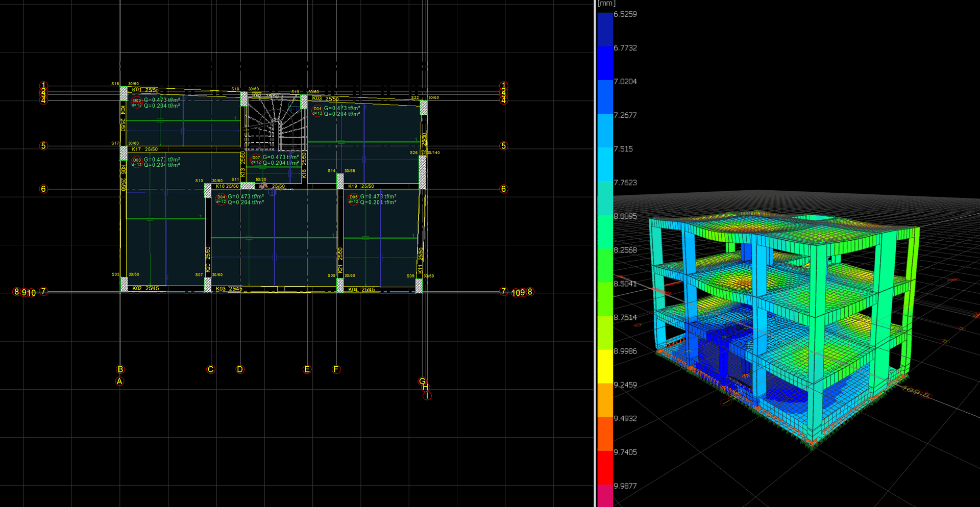The width and height of the screenshot is (980, 507).
Task: Pick the hatched S16 corner column
Action: coord(124,93)
